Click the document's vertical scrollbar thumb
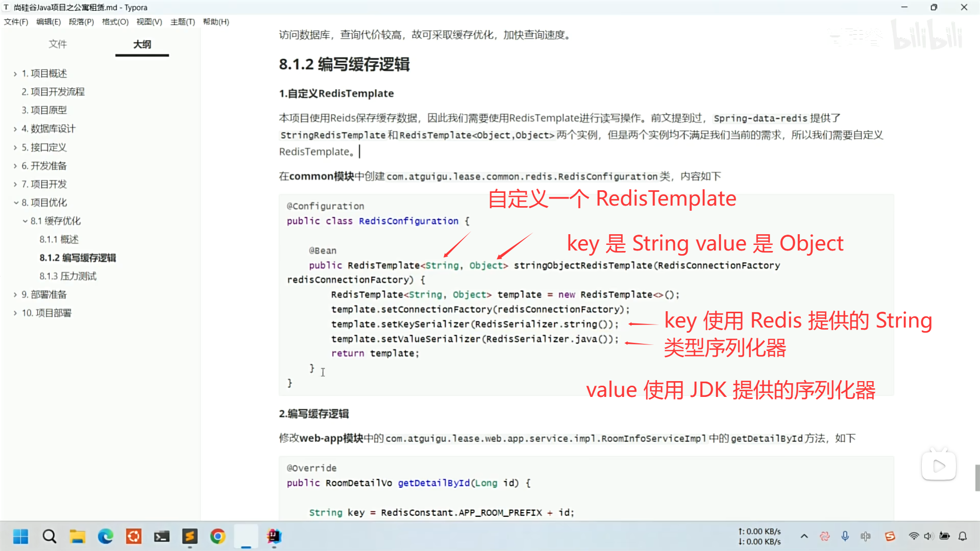This screenshot has width=980, height=551. click(977, 478)
